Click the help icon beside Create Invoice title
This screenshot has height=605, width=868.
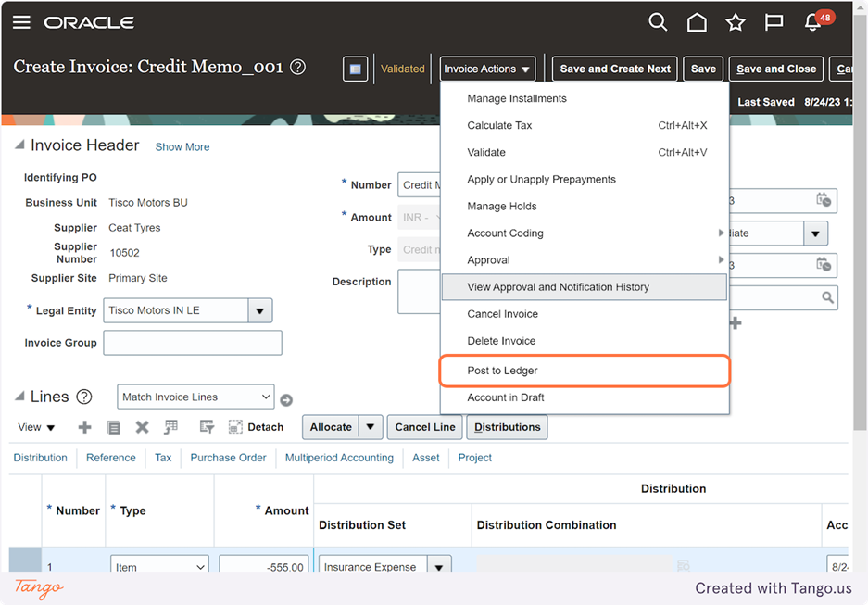click(x=297, y=67)
